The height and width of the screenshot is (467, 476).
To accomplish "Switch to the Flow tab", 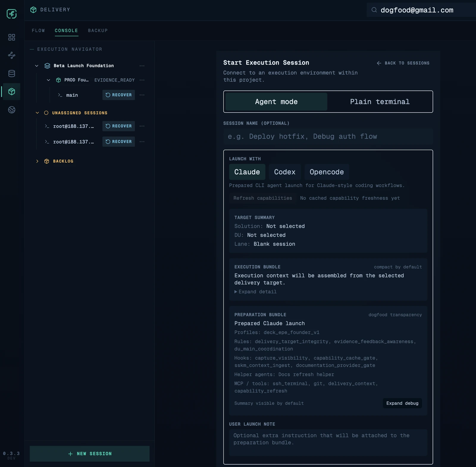I will coord(38,31).
